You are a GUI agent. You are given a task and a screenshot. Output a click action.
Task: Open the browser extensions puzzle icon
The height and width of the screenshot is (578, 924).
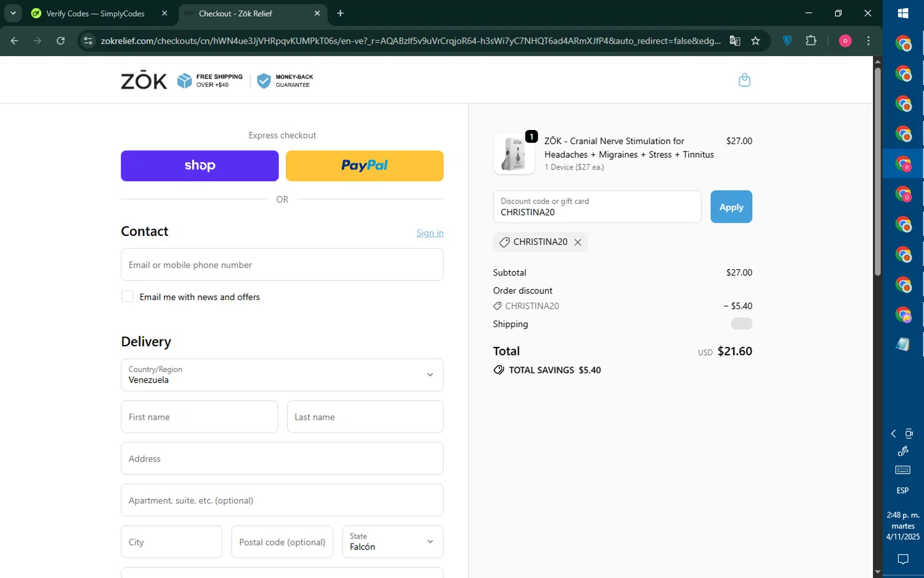[811, 41]
